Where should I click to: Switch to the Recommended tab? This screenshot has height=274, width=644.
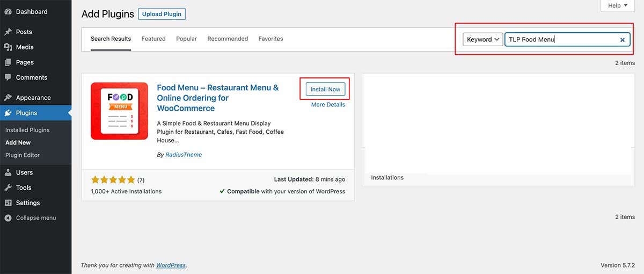click(x=228, y=39)
